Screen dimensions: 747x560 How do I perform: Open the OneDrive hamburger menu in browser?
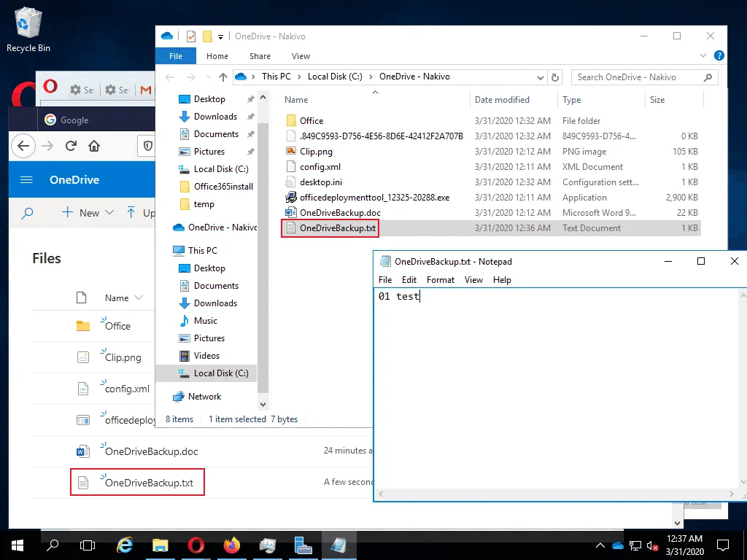tap(27, 180)
